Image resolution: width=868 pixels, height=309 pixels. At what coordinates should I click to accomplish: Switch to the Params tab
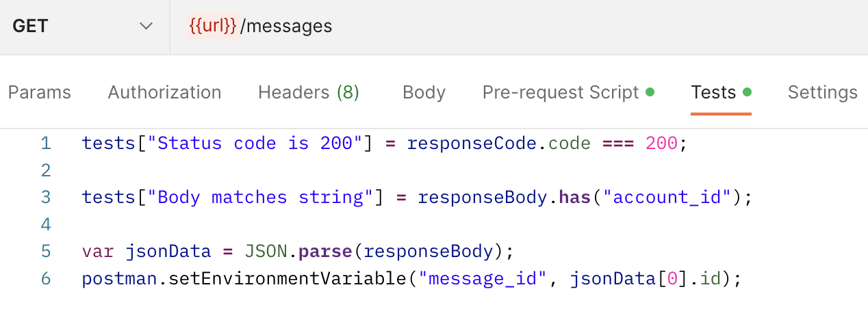click(40, 92)
